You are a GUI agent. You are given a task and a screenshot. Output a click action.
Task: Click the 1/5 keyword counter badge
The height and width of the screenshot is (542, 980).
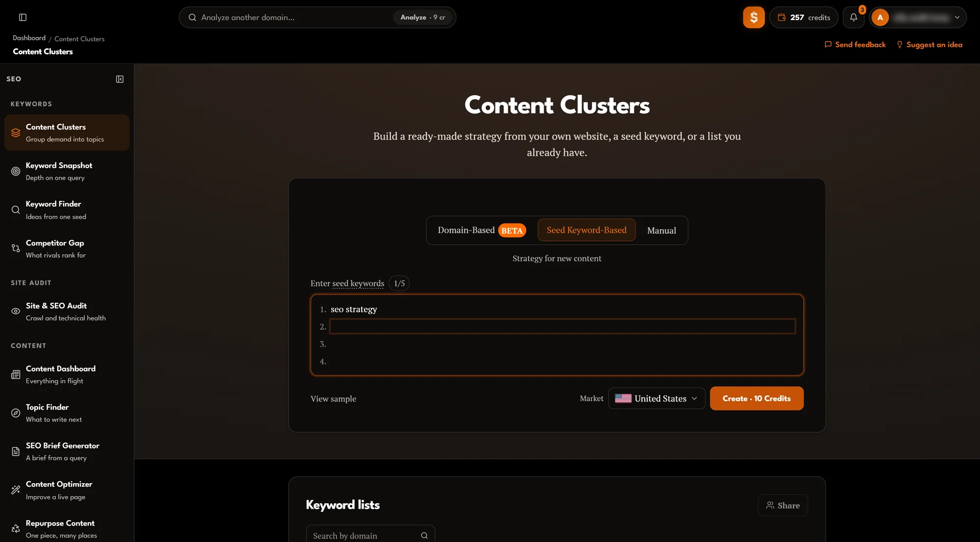(x=399, y=283)
